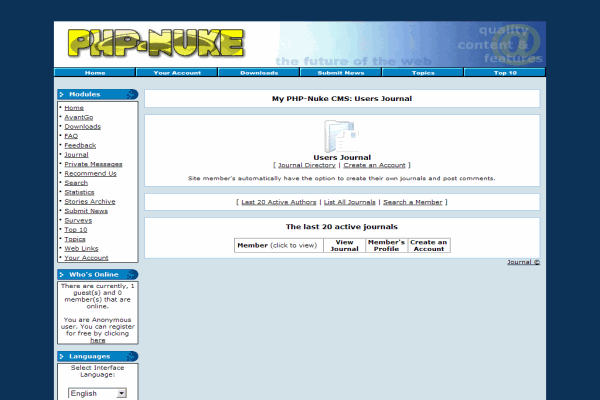Screen dimensions: 600x400
Task: Open Your Account link in Modules list
Action: tap(86, 258)
